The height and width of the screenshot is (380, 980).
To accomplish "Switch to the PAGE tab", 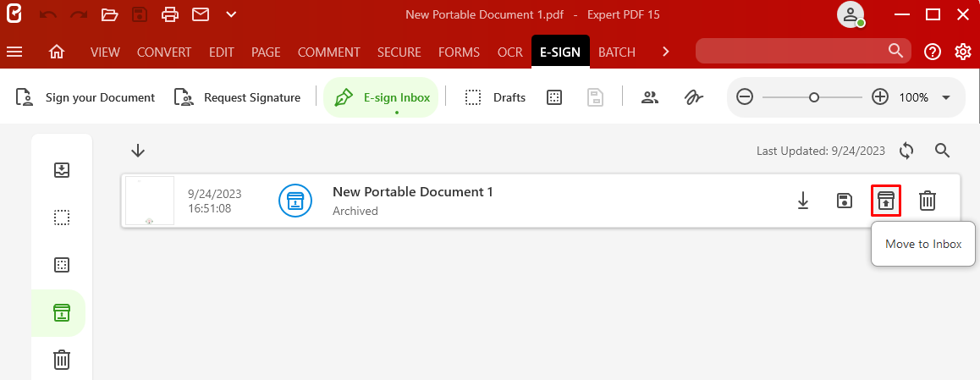I will click(x=266, y=52).
